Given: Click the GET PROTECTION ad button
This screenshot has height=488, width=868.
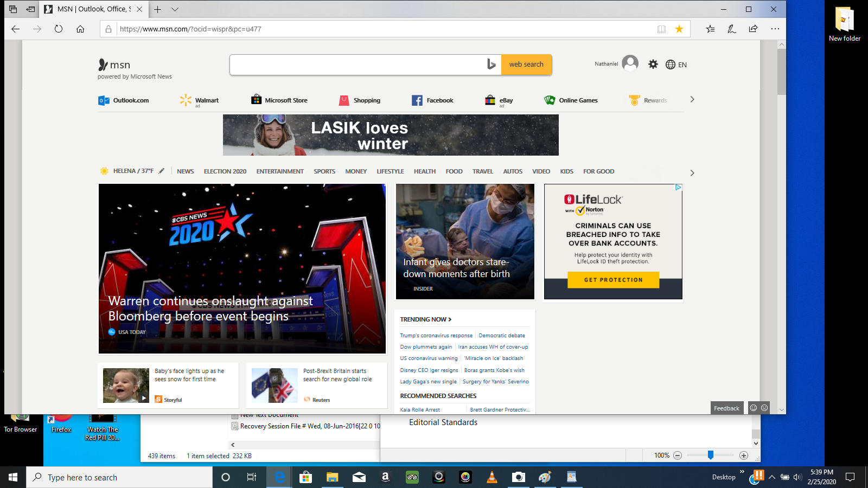Looking at the screenshot, I should (x=613, y=280).
